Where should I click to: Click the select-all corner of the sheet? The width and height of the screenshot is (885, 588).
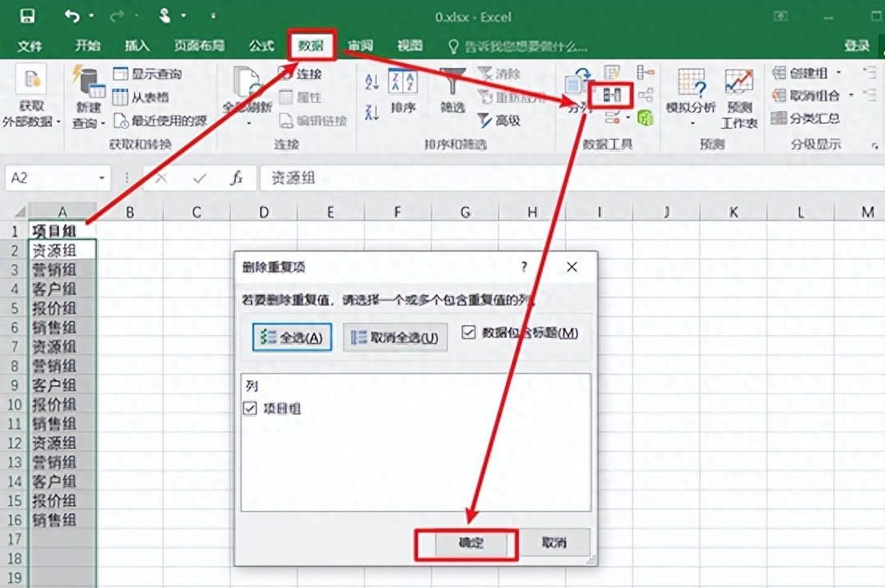click(19, 213)
